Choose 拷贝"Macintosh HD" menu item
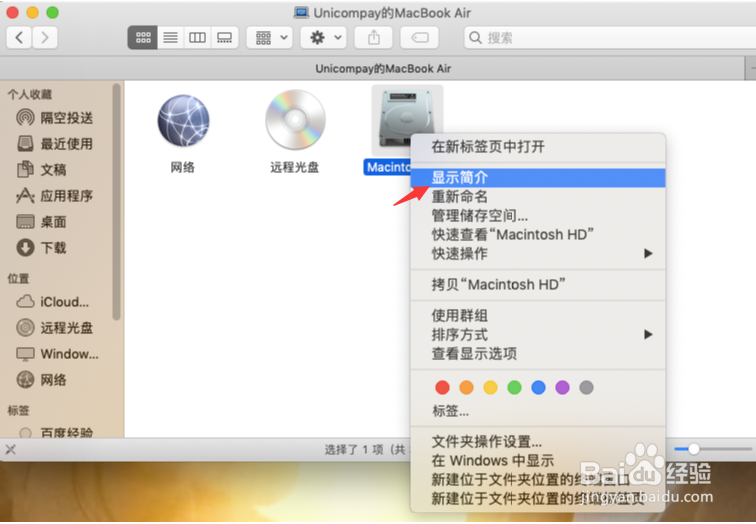The width and height of the screenshot is (756, 524). click(x=538, y=284)
